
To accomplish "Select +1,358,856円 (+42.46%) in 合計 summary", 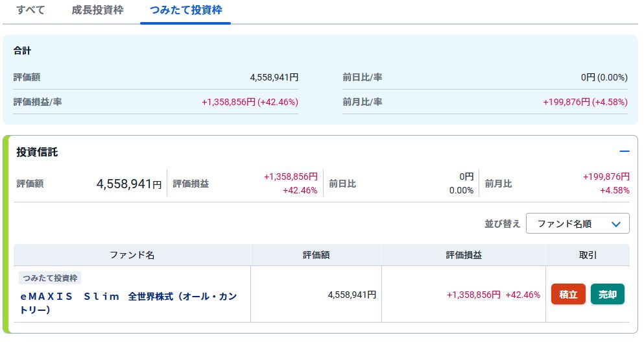I will pos(250,102).
